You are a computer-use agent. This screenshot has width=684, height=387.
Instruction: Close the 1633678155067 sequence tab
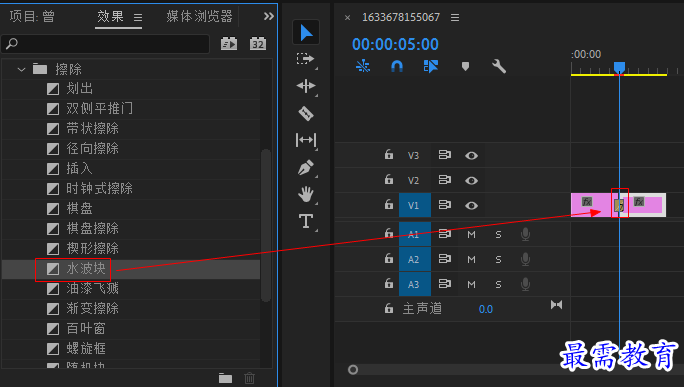tap(347, 18)
